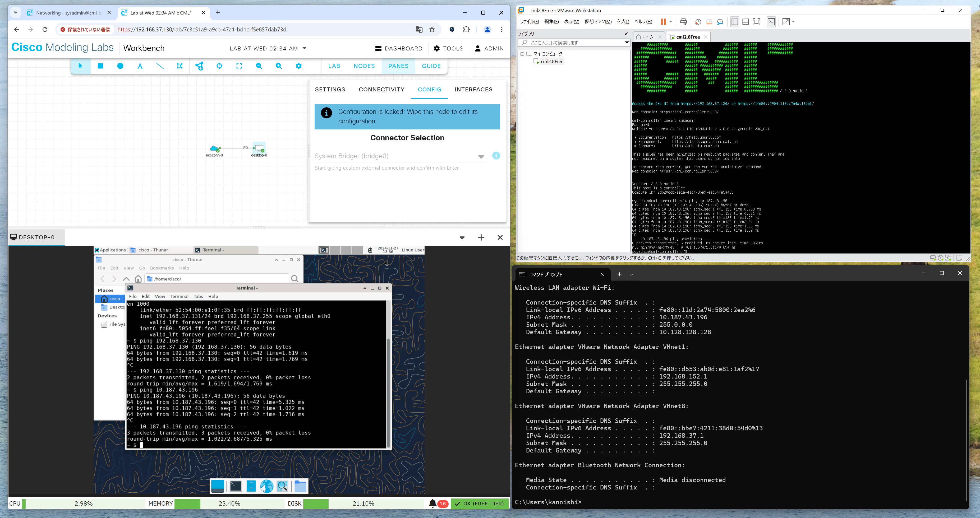Select the lasso selection tool

(180, 66)
